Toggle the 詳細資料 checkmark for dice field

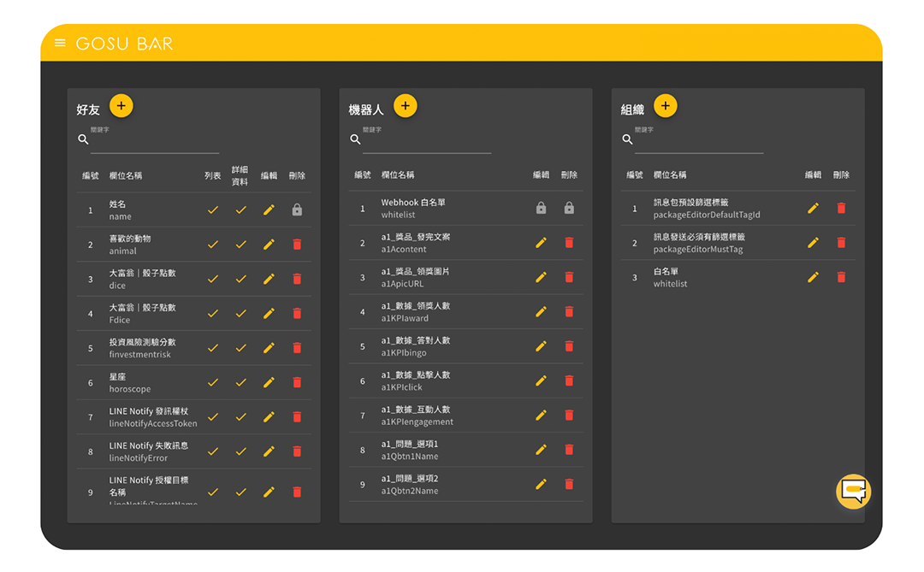(x=241, y=280)
